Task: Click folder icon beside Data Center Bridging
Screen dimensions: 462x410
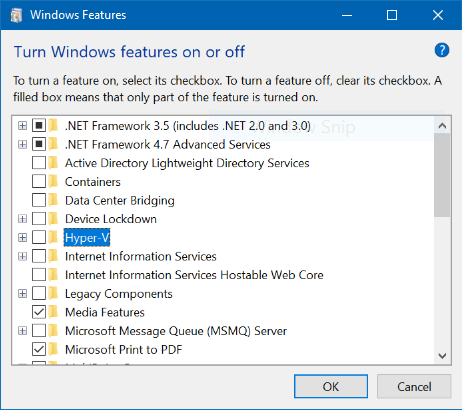Action: pyautogui.click(x=53, y=200)
